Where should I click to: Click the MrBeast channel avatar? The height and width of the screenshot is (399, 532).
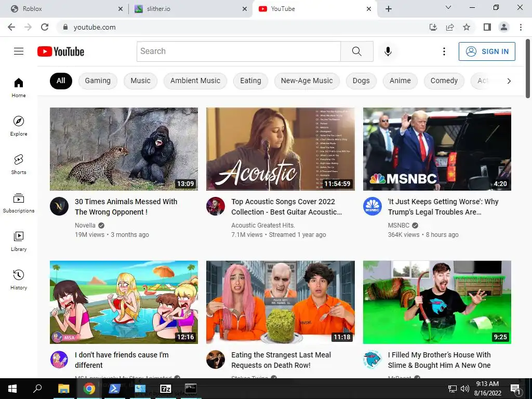[x=372, y=360]
